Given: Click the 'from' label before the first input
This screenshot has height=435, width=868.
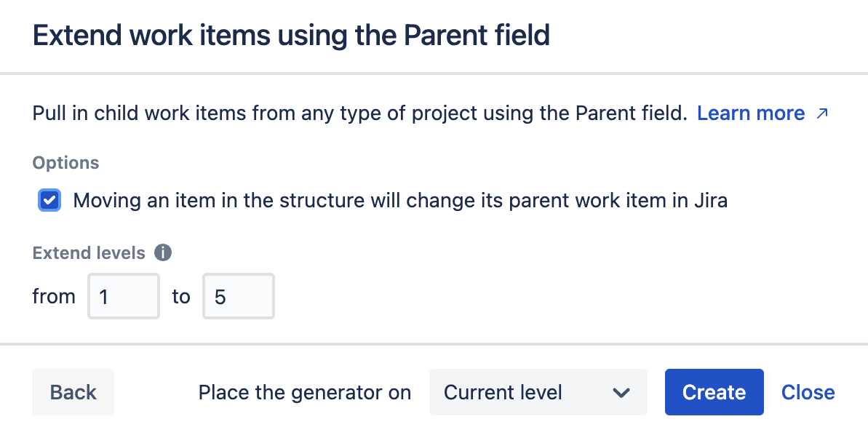Looking at the screenshot, I should [54, 297].
